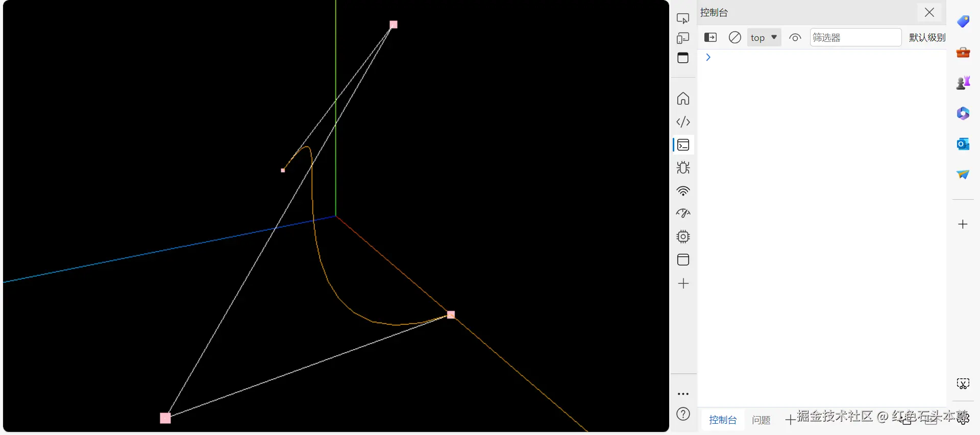Open the Network wifi icon tool
The height and width of the screenshot is (435, 980).
coord(683,191)
